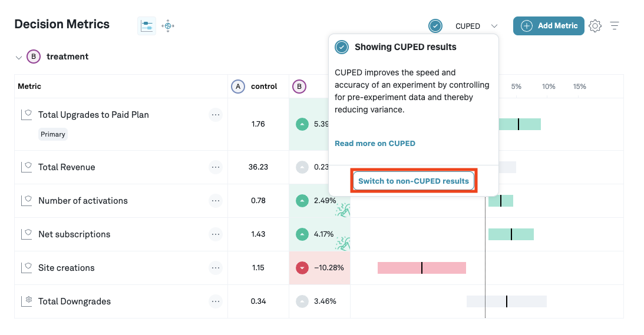This screenshot has height=335, width=644.
Task: Click the Add Metric button
Action: [x=549, y=26]
